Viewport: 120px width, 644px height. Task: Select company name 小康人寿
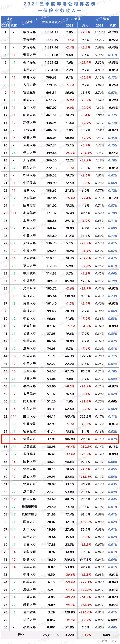pos(29,627)
